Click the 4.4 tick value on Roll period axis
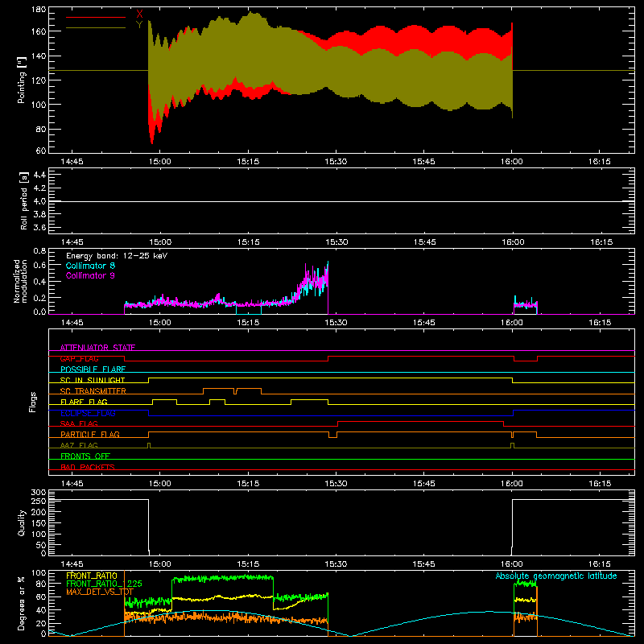Image resolution: width=644 pixels, height=644 pixels. [x=39, y=175]
